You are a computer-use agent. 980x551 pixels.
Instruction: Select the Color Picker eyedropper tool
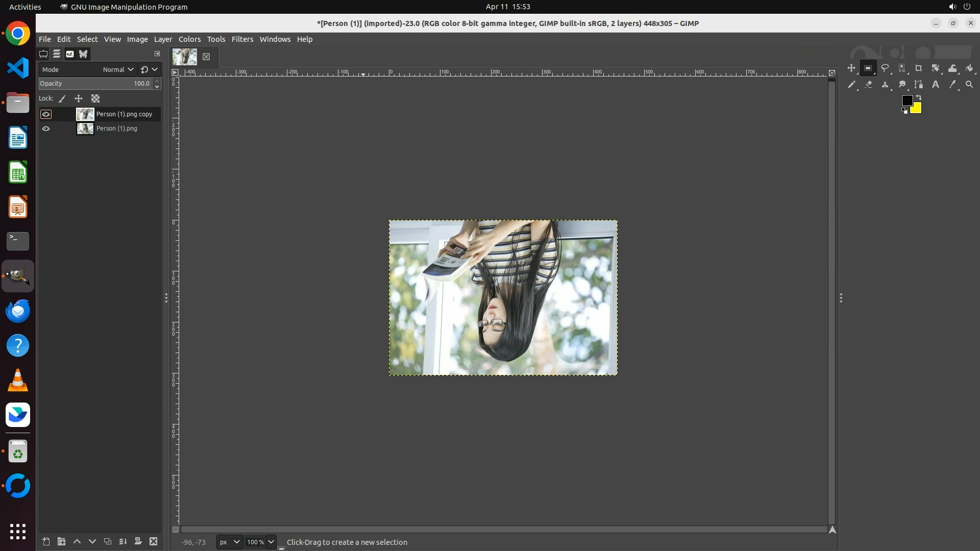pyautogui.click(x=952, y=85)
